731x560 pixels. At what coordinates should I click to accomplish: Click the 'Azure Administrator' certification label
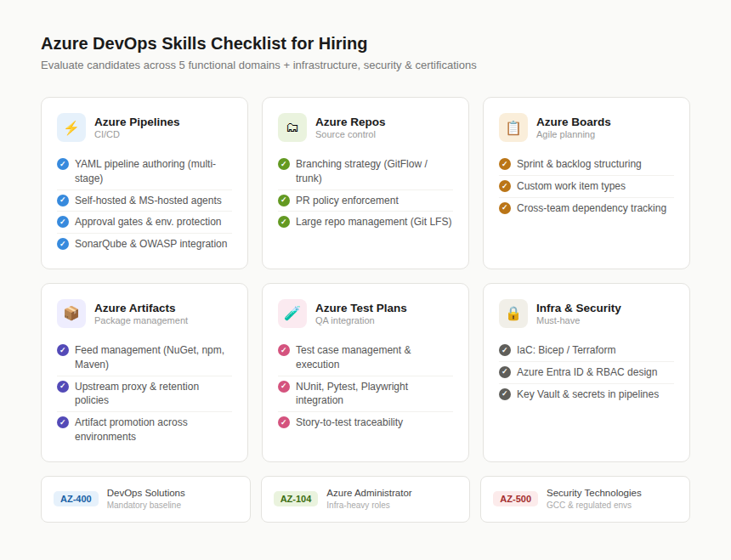pyautogui.click(x=369, y=493)
